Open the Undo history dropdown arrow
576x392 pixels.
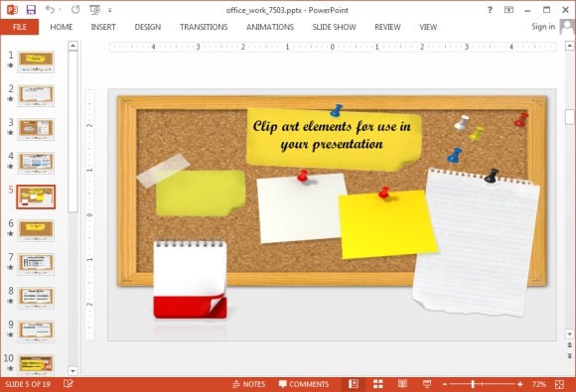tap(60, 10)
